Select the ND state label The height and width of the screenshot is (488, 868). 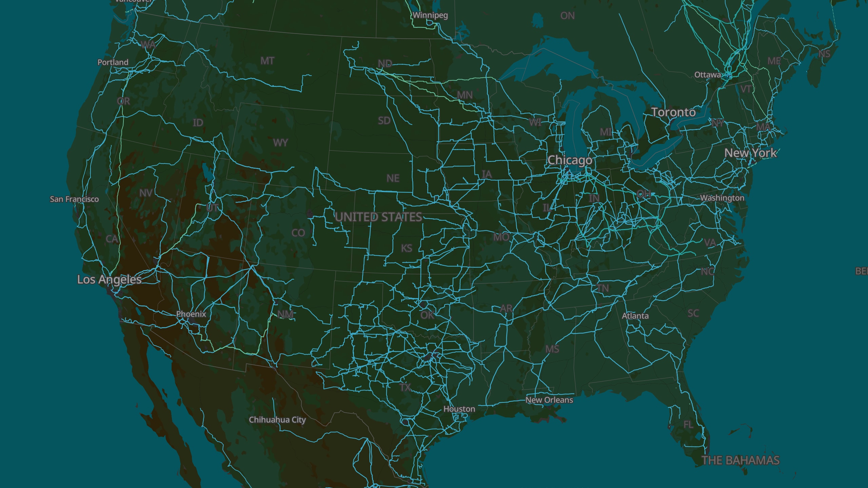(385, 63)
